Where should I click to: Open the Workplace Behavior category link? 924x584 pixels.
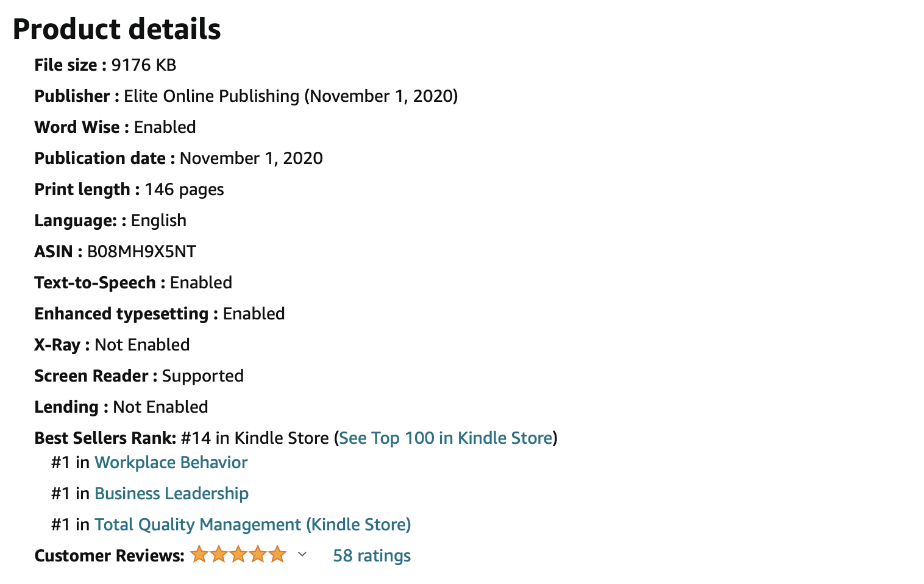171,463
